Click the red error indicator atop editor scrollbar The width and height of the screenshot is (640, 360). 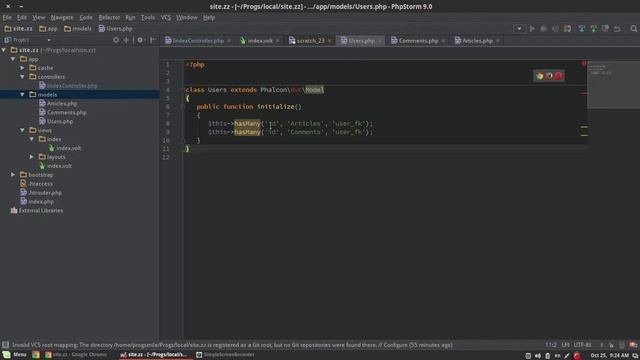[584, 63]
